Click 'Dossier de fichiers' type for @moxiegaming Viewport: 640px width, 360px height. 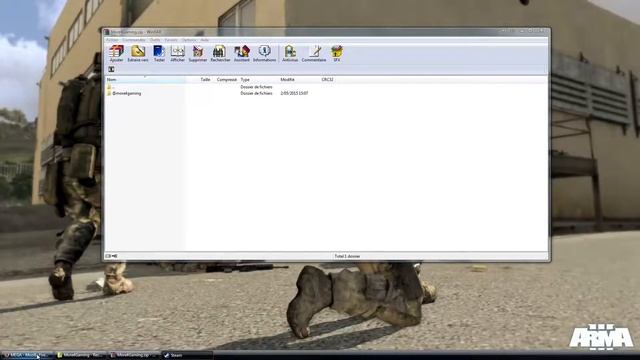click(256, 93)
